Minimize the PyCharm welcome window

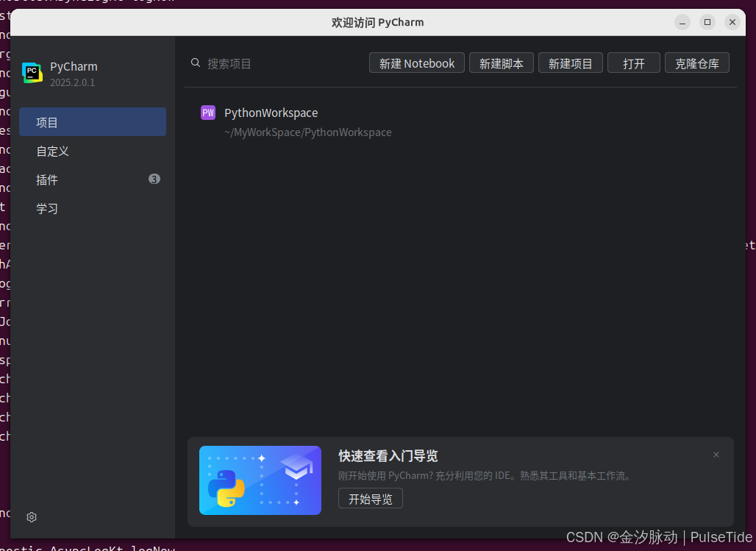point(682,22)
